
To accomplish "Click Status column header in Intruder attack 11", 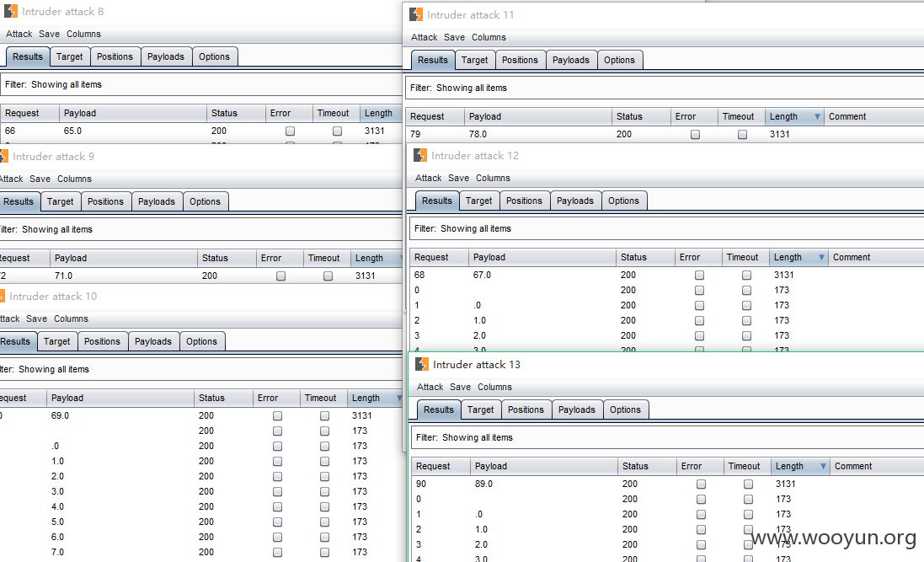I will point(641,117).
